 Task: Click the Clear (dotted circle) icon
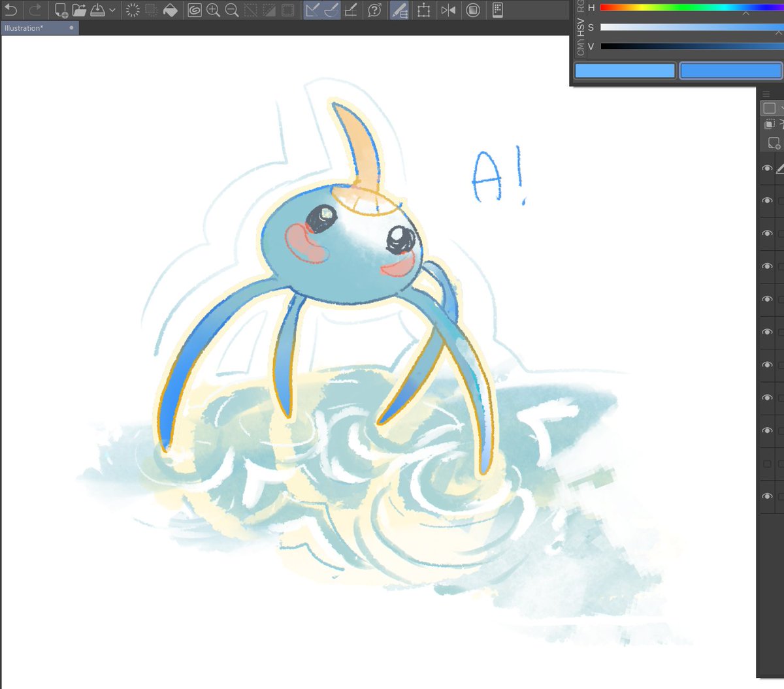133,10
